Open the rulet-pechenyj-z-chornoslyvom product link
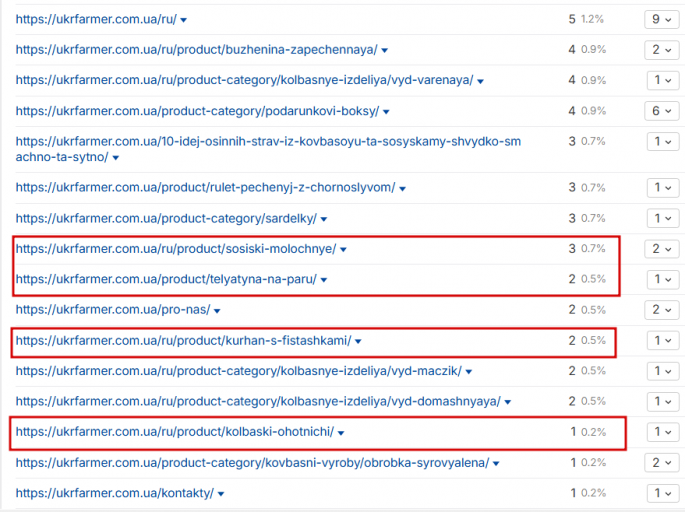Viewport: 685px width, 512px height. (205, 187)
